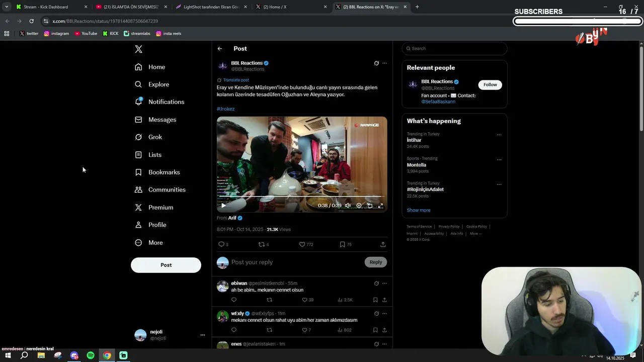Image resolution: width=644 pixels, height=362 pixels.
Task: Go back with the Post arrow
Action: (x=220, y=49)
